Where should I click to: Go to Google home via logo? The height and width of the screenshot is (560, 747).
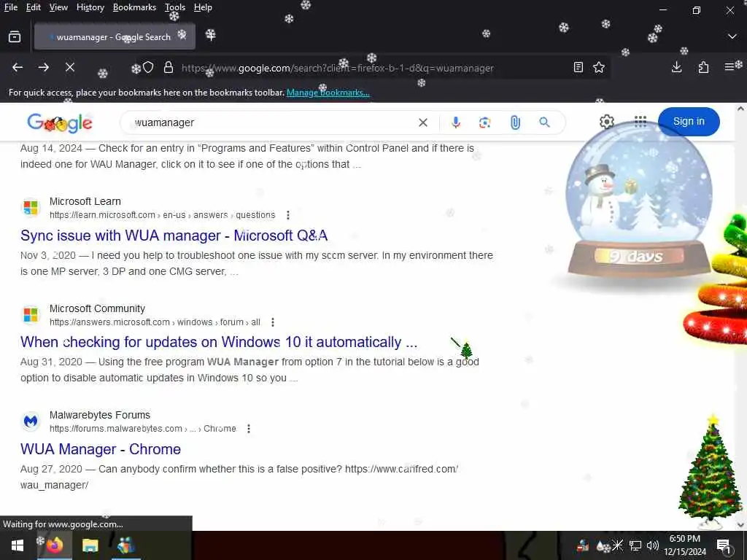coord(60,122)
